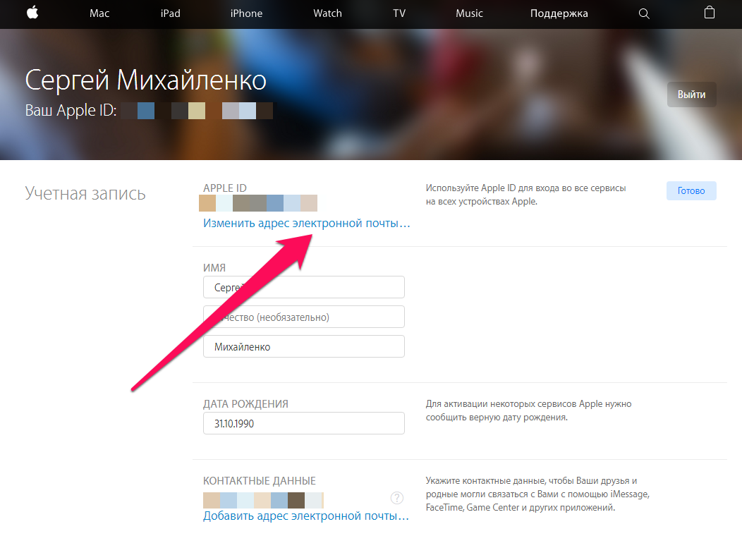The height and width of the screenshot is (560, 742).
Task: Open the shopping bag icon
Action: [x=710, y=13]
